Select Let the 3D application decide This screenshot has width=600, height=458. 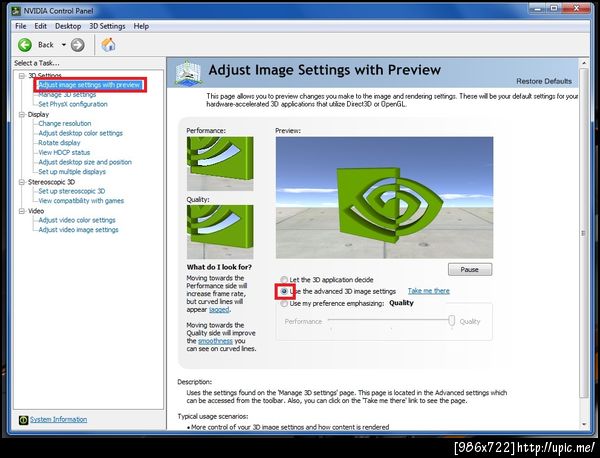(284, 280)
